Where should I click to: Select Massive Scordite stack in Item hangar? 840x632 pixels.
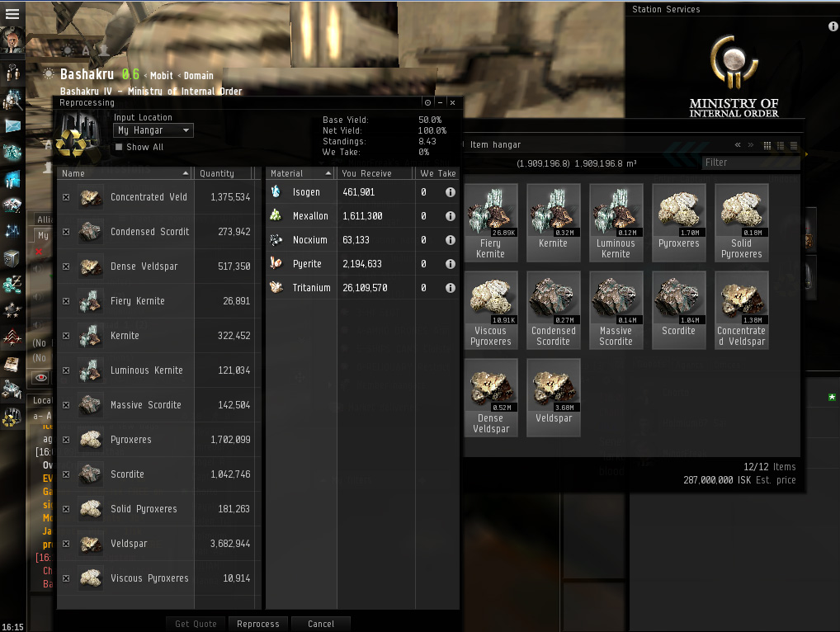pos(616,310)
